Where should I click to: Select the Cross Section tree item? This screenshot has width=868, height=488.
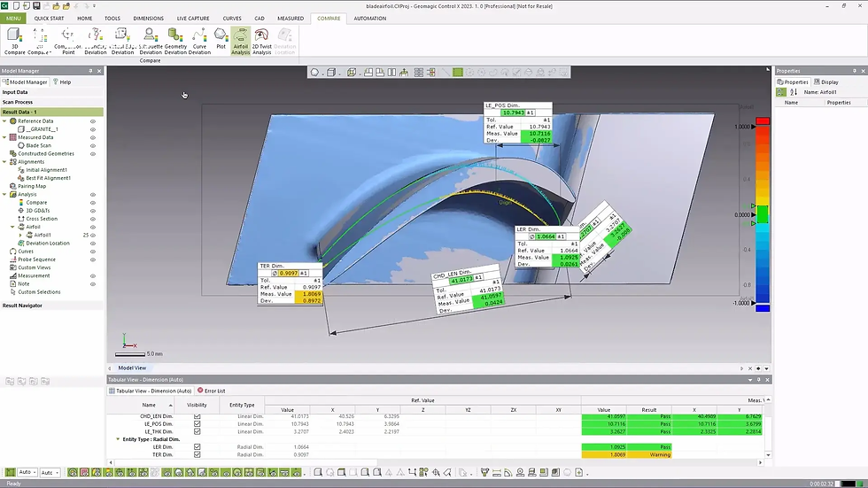pos(42,219)
